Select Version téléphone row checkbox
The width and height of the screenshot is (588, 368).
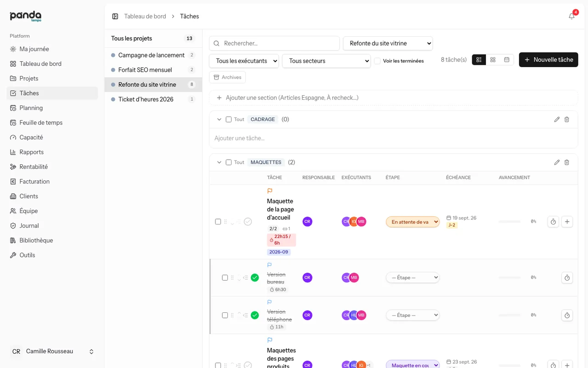pos(225,316)
